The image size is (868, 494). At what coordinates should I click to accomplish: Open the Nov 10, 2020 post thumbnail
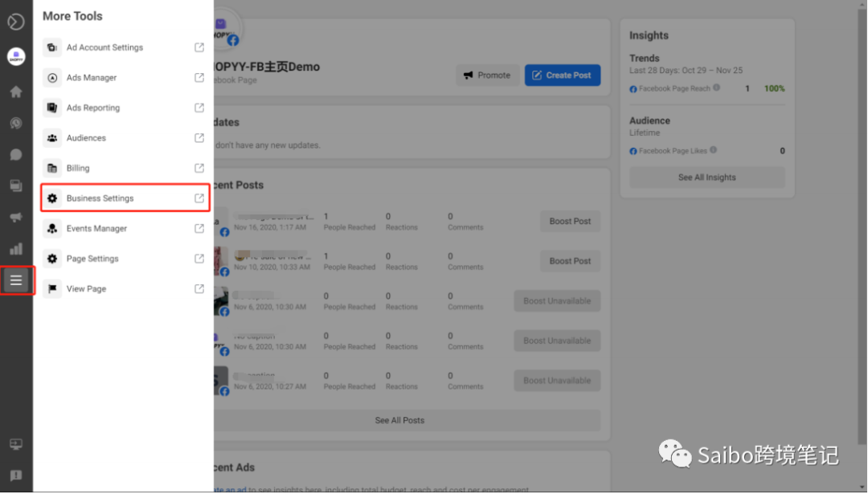pos(222,261)
